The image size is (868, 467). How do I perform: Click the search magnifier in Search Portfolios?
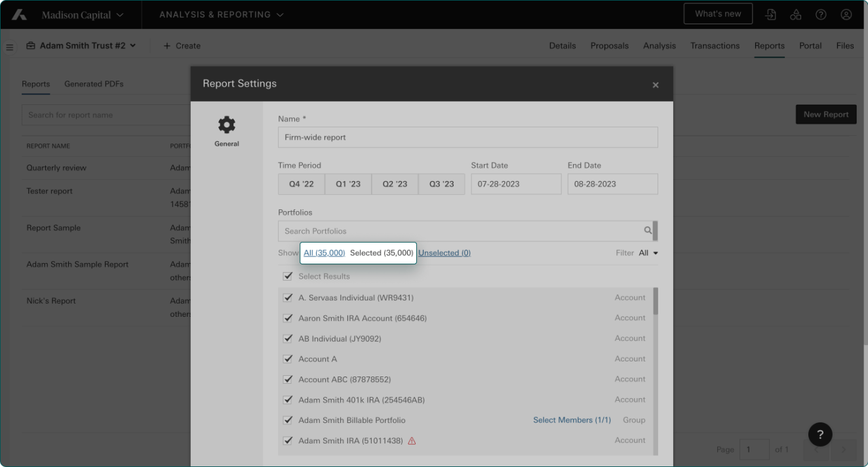[648, 231]
